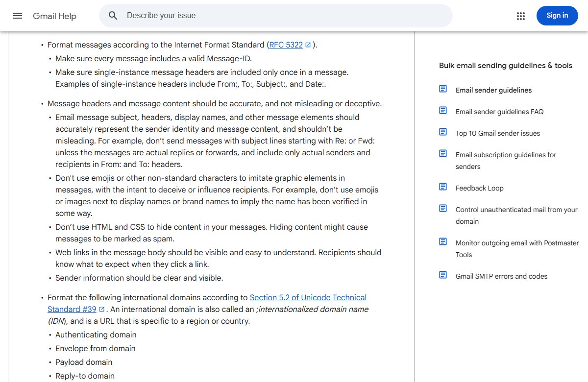Open the RFC 5322 link

pos(286,45)
